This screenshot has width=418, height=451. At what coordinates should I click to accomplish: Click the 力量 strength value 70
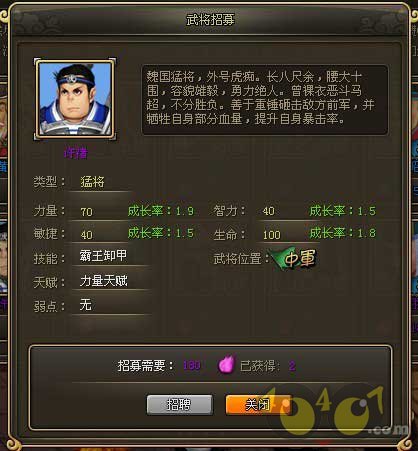coord(87,212)
